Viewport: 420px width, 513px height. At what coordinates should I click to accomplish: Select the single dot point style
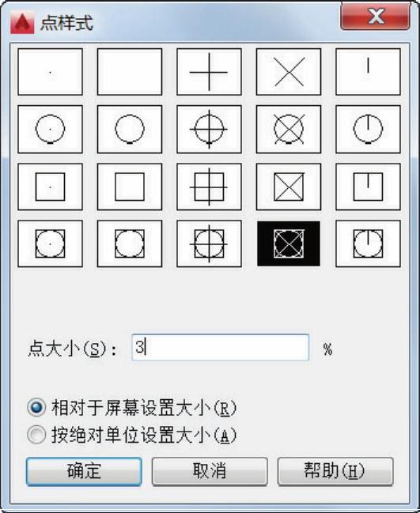[x=50, y=72]
